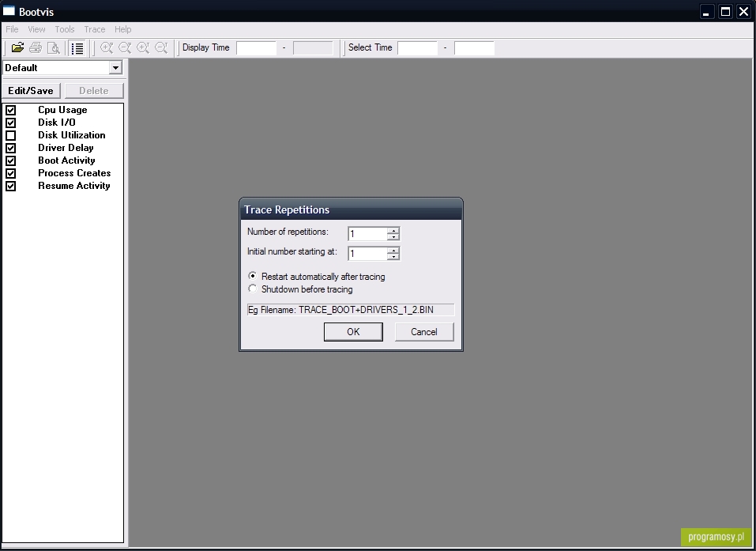Toggle the Disk I/O checkbox
Screen dimensions: 756x551
pos(10,123)
